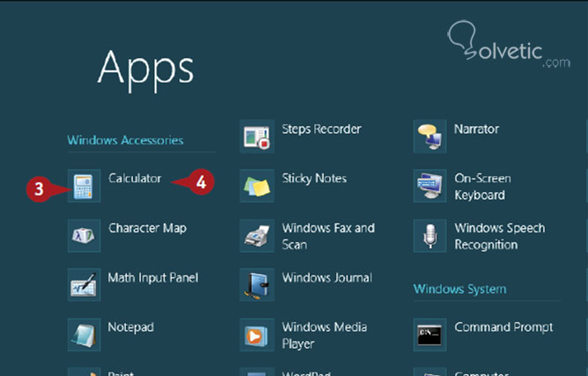Select the Steps Recorder label

(x=322, y=129)
